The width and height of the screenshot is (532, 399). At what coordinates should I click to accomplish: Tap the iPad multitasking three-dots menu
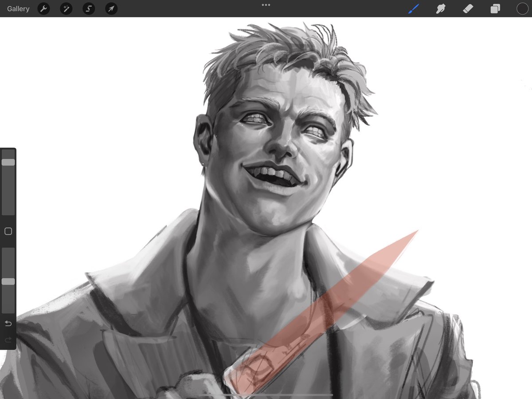pos(266,5)
